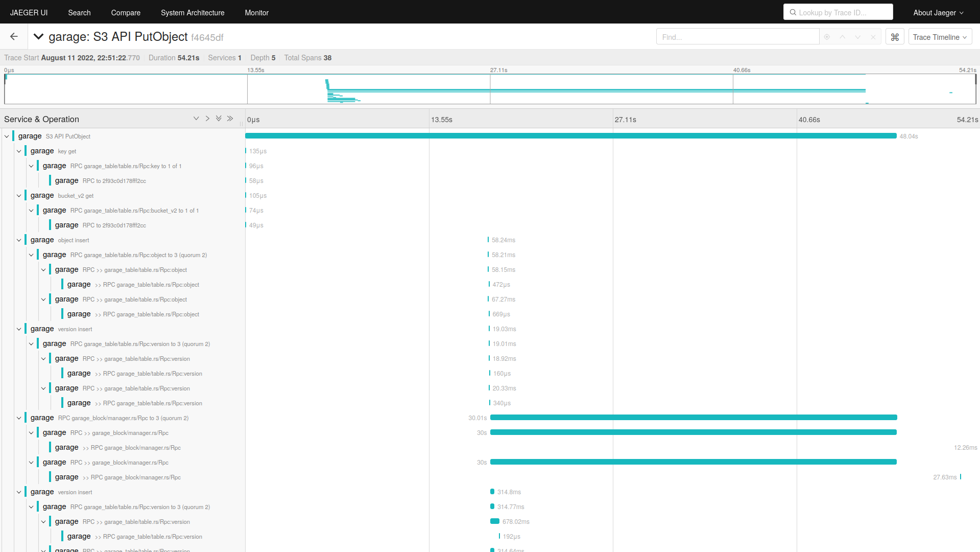Collapse trace header chevron next to title
Viewport: 980px width, 552px height.
(38, 37)
